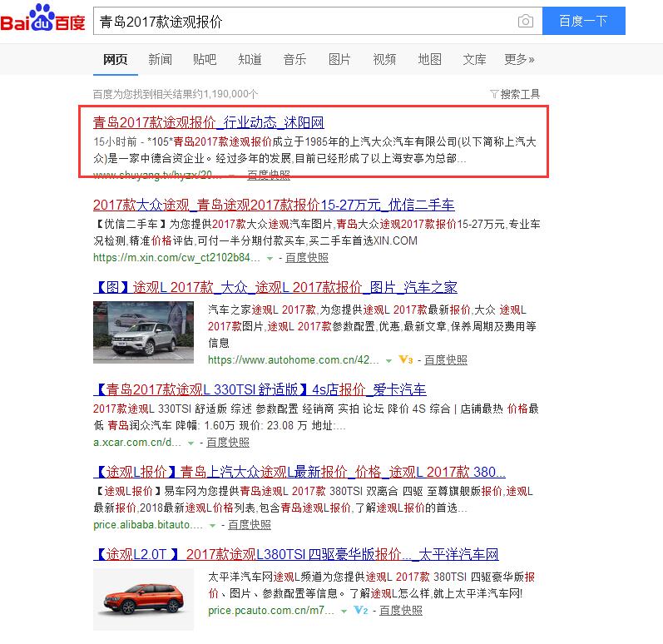Click the price.alibaba.bitauto URL link
Image resolution: width=663 pixels, height=644 pixels.
pos(148,524)
